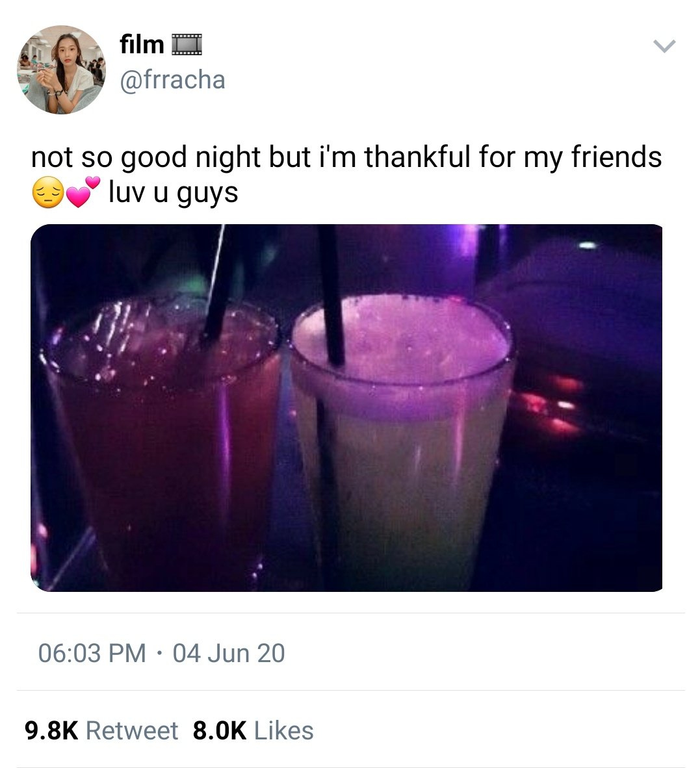Click the pensive face emoji

[x=47, y=192]
